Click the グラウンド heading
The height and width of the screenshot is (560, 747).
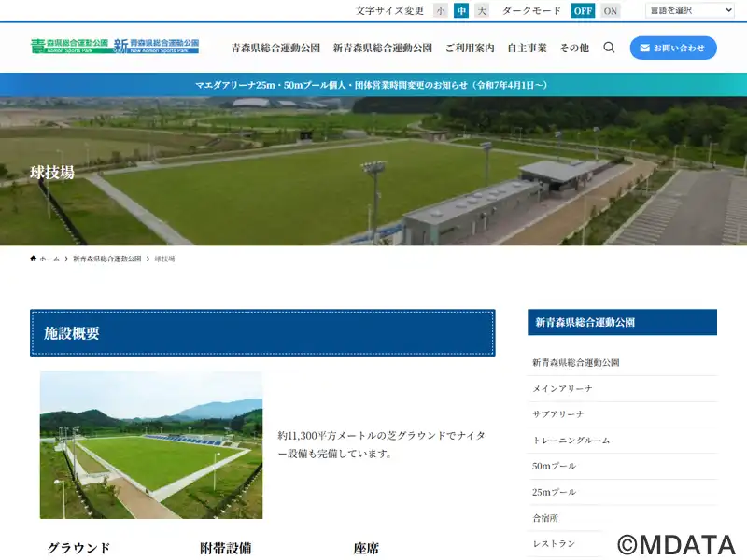[x=78, y=548]
